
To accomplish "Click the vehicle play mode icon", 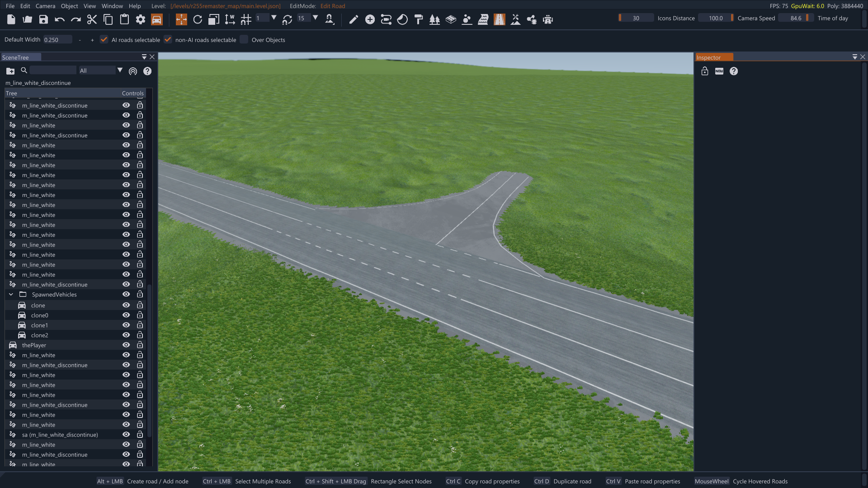I will click(157, 19).
